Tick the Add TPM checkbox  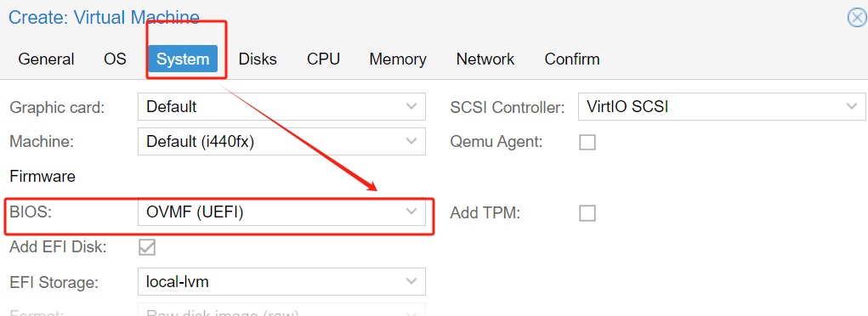[587, 213]
